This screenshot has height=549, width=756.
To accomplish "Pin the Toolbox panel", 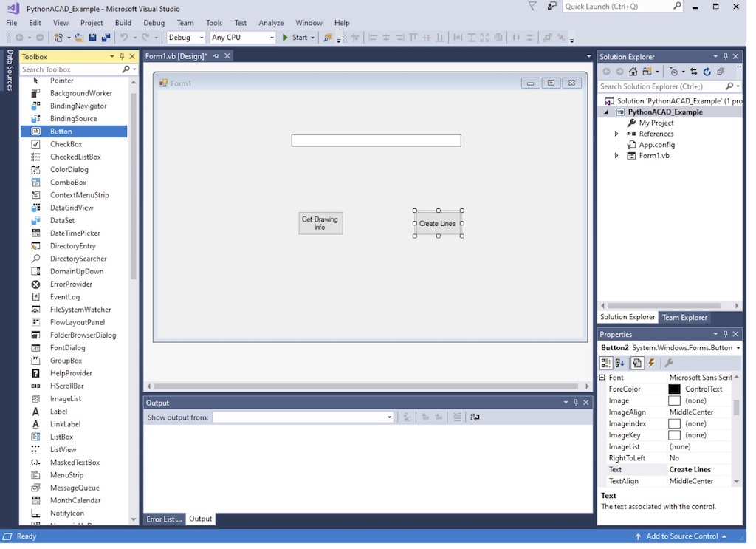I will [x=122, y=56].
